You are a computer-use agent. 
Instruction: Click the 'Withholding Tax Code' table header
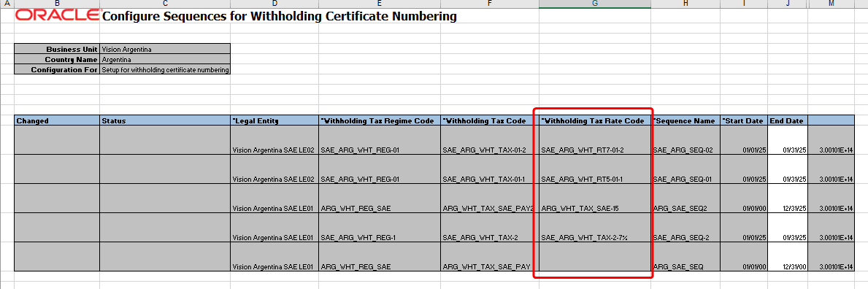[490, 120]
